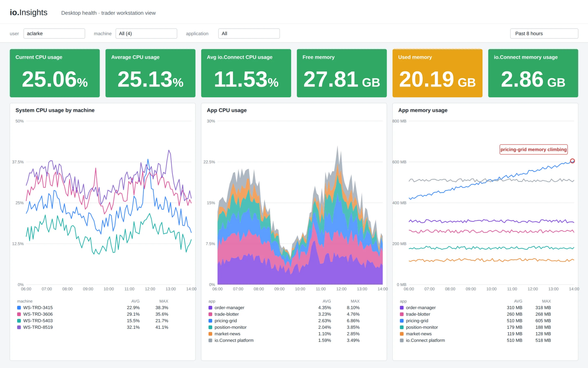
Task: Expand the application filter dropdown
Action: tap(249, 33)
